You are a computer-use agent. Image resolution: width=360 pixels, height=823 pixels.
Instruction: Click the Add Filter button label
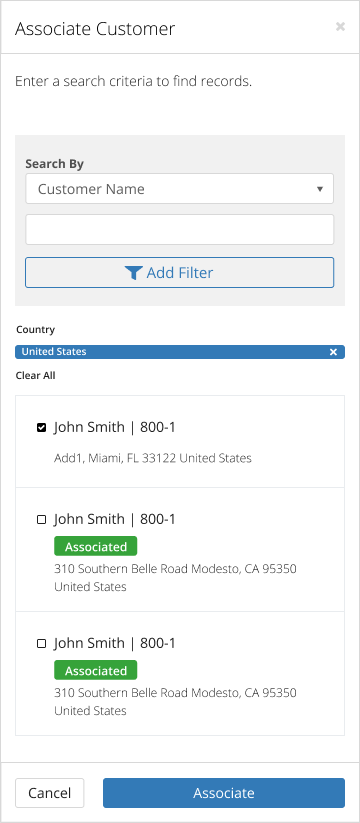tap(179, 273)
